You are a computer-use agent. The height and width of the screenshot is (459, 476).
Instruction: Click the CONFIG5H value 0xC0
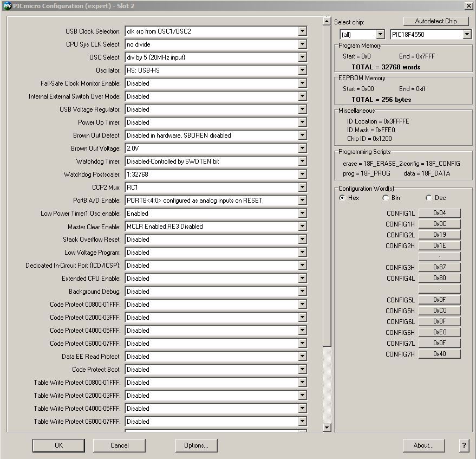439,311
